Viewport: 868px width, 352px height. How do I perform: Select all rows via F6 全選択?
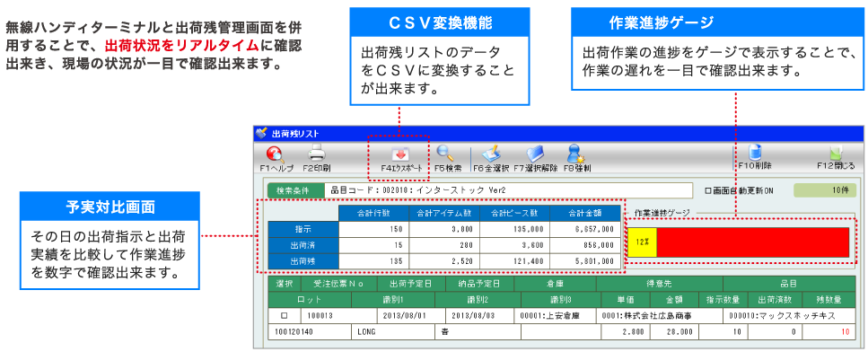[490, 154]
